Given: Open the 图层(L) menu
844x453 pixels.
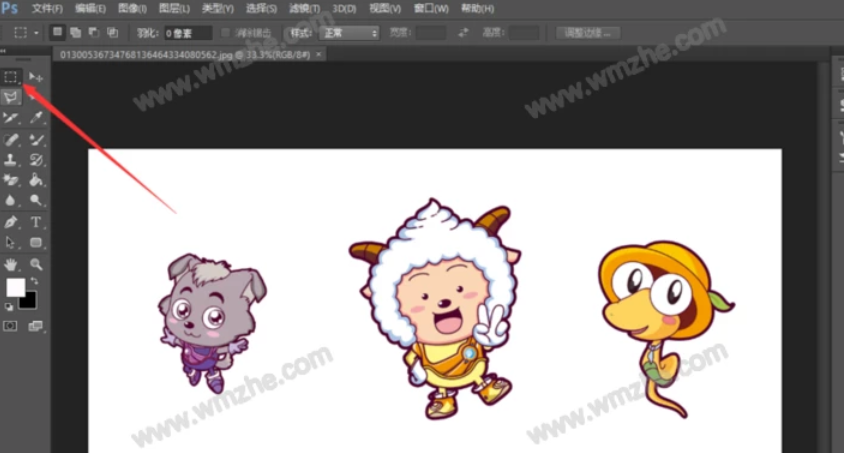Looking at the screenshot, I should click(x=174, y=9).
